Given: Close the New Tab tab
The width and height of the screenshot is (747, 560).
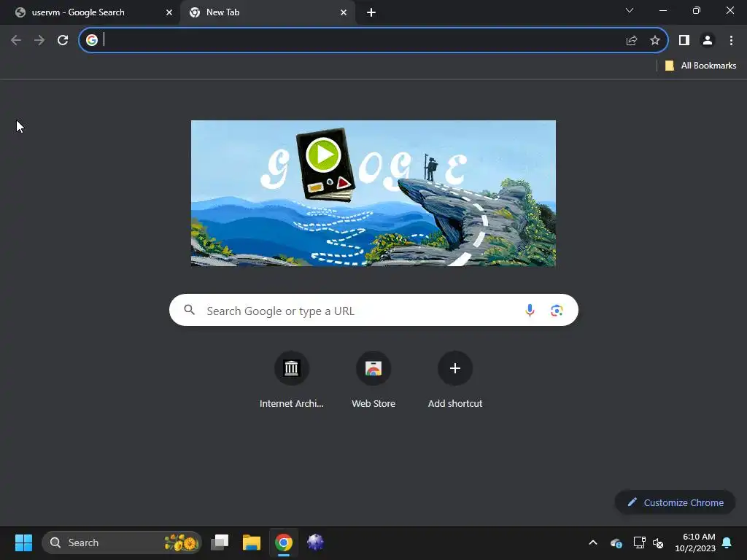Looking at the screenshot, I should coord(344,12).
